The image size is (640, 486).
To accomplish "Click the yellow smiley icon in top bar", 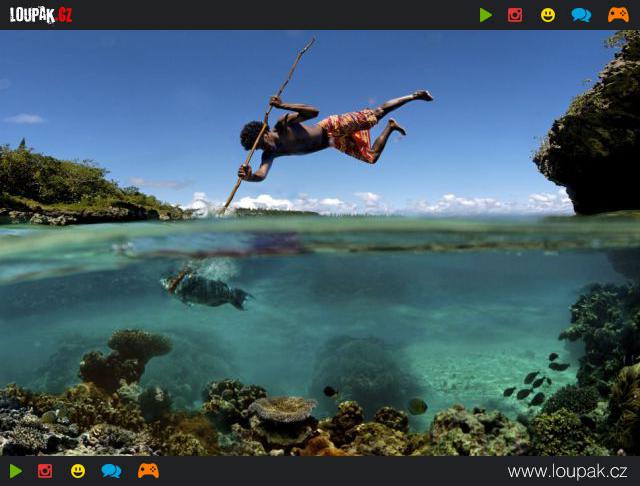I will click(548, 15).
